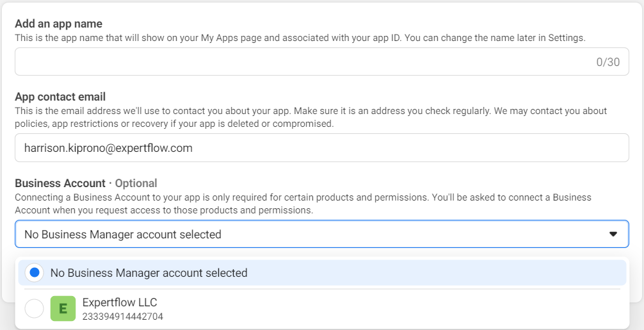
Task: Click the 'Business Account' section label
Action: pyautogui.click(x=60, y=183)
